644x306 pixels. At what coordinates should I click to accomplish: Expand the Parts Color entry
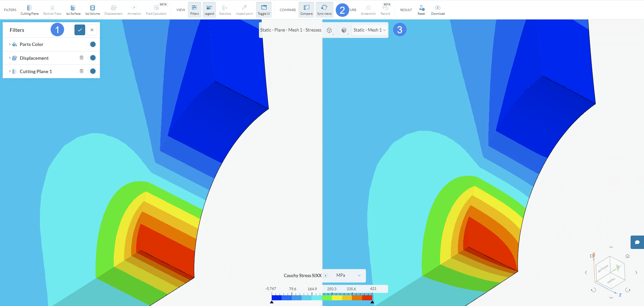[10, 44]
